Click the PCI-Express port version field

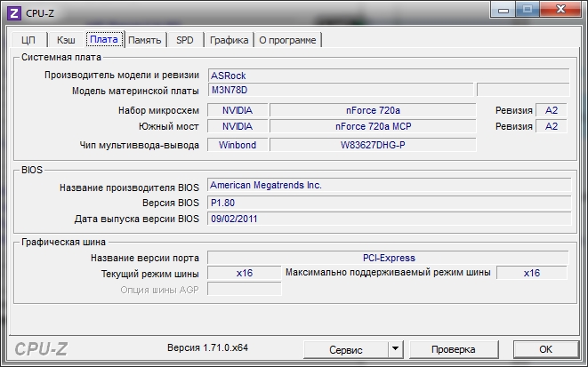pos(388,258)
